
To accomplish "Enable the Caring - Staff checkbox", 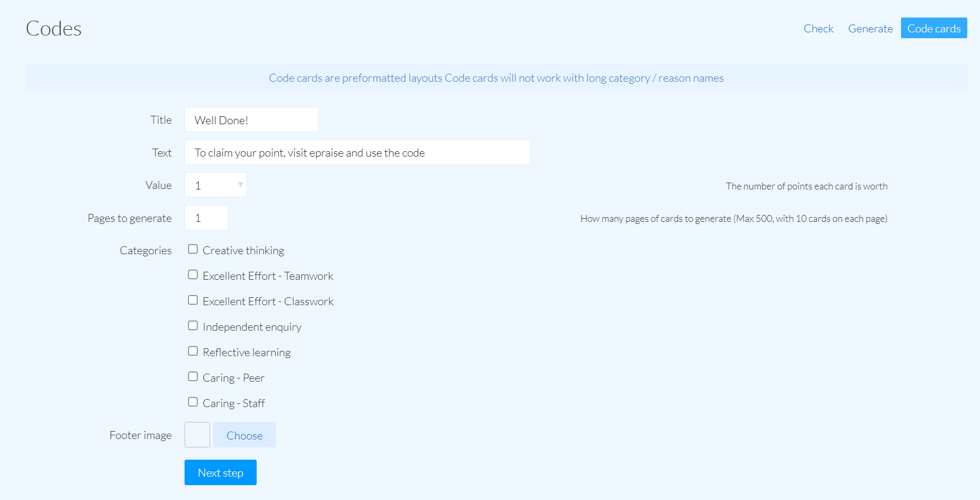I will click(x=193, y=402).
